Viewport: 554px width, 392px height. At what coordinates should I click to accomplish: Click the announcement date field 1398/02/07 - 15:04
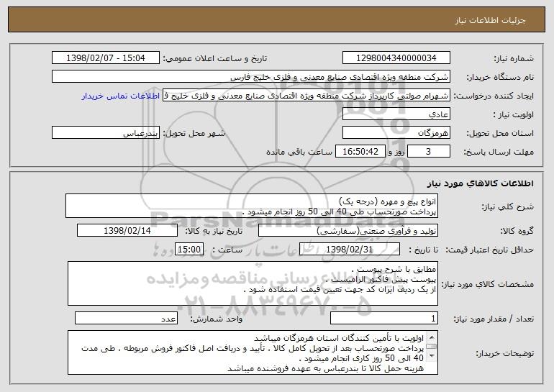106,58
